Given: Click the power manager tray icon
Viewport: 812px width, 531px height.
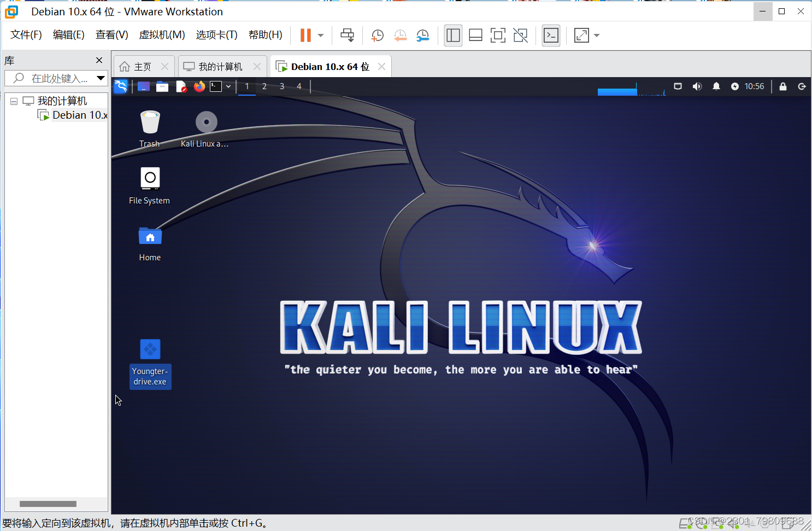Looking at the screenshot, I should point(735,86).
